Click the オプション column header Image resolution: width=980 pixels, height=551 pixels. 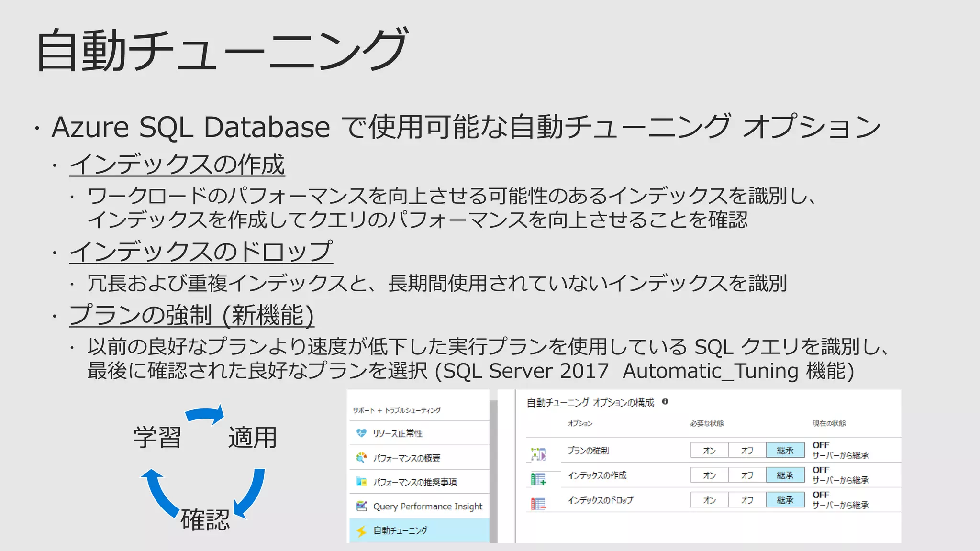pyautogui.click(x=580, y=423)
